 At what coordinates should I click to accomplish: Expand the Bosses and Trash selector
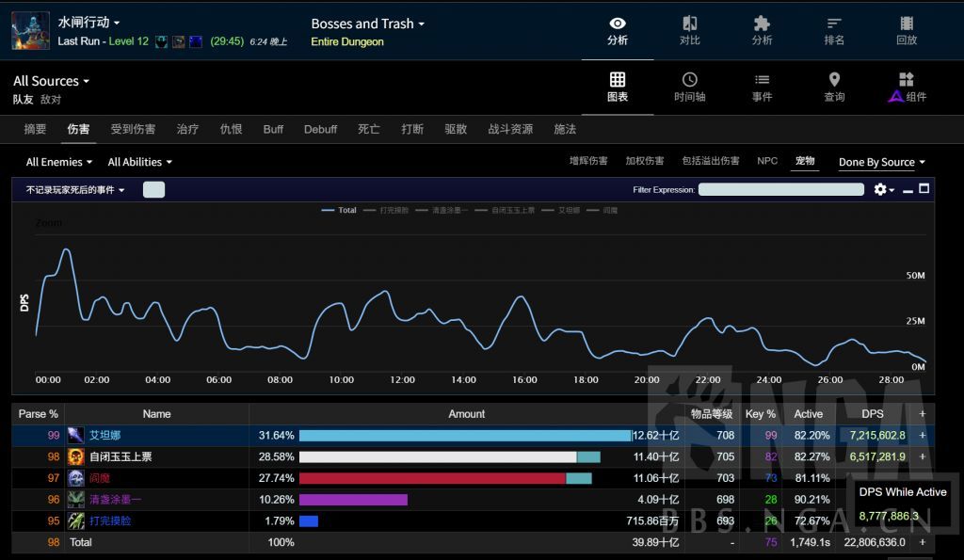coord(368,24)
